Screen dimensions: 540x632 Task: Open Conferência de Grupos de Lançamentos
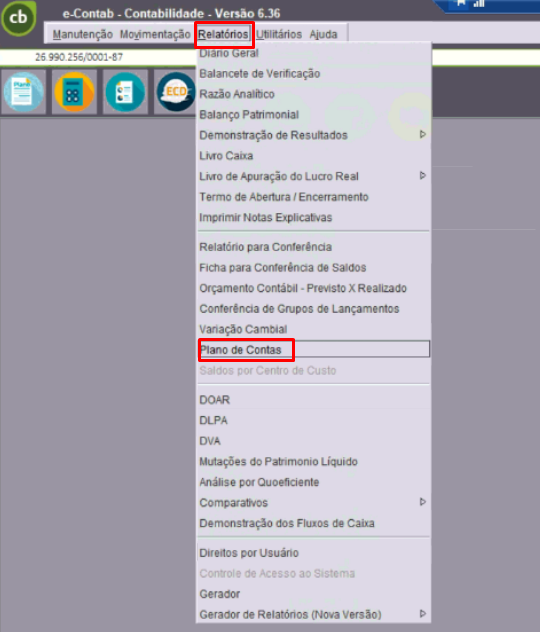pyautogui.click(x=314, y=309)
